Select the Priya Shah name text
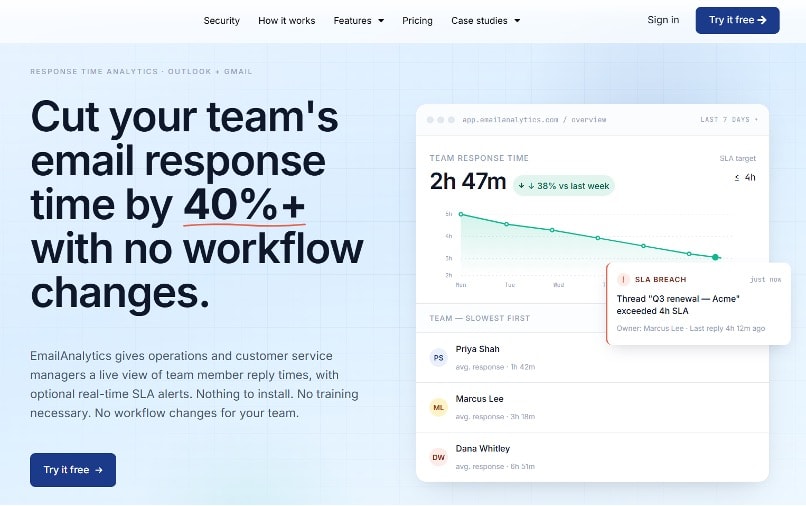The image size is (806, 506). (x=478, y=349)
